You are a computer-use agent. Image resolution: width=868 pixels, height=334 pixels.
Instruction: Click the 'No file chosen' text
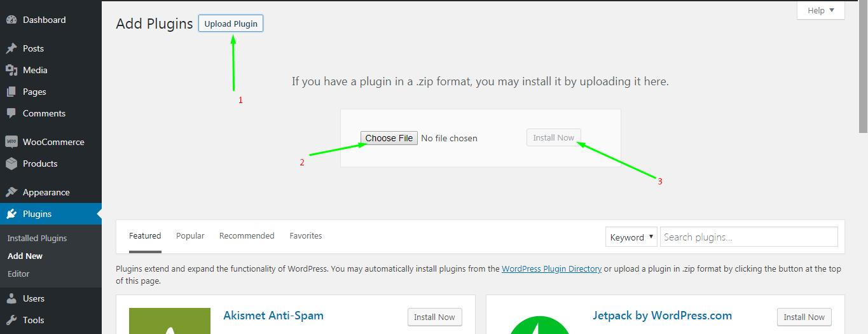click(x=449, y=138)
